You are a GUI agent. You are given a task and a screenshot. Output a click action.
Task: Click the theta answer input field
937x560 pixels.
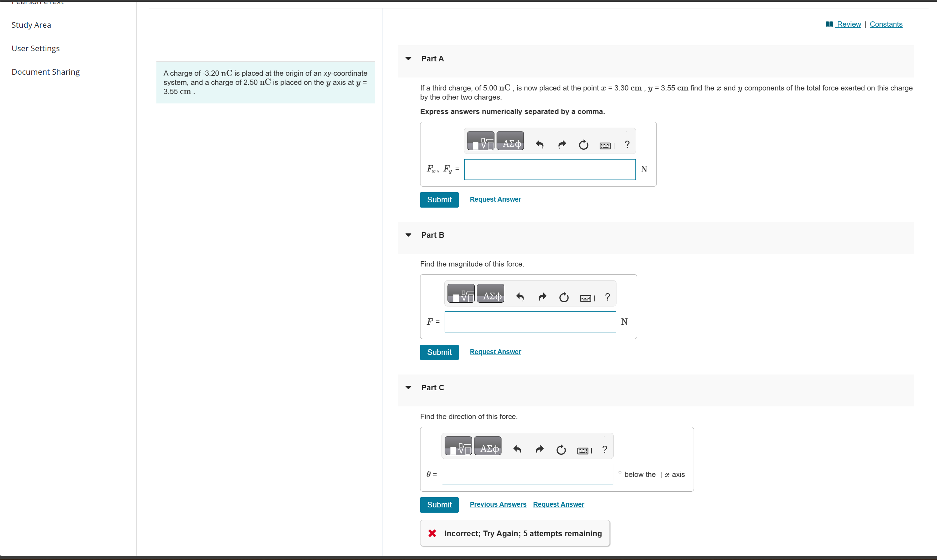coord(527,474)
